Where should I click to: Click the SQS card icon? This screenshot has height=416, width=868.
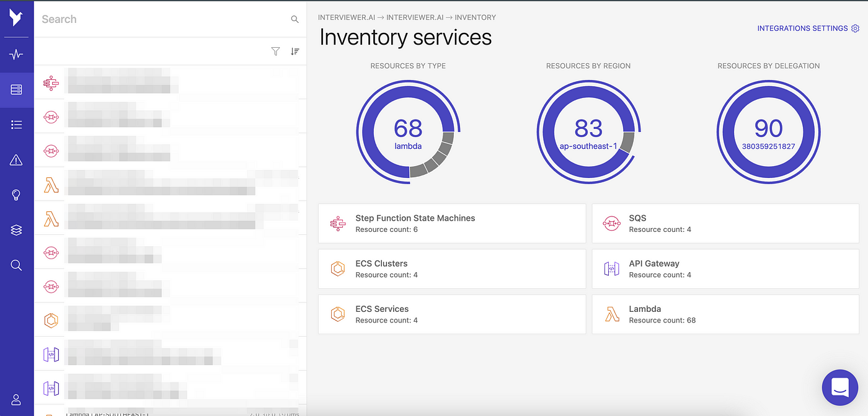tap(612, 223)
